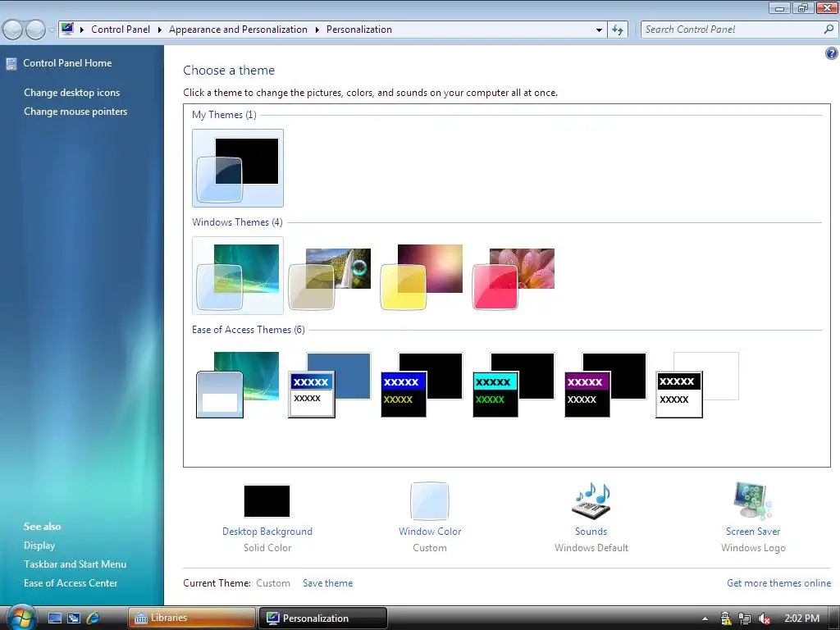Open the Display link under See also
Image resolution: width=840 pixels, height=630 pixels.
[39, 546]
